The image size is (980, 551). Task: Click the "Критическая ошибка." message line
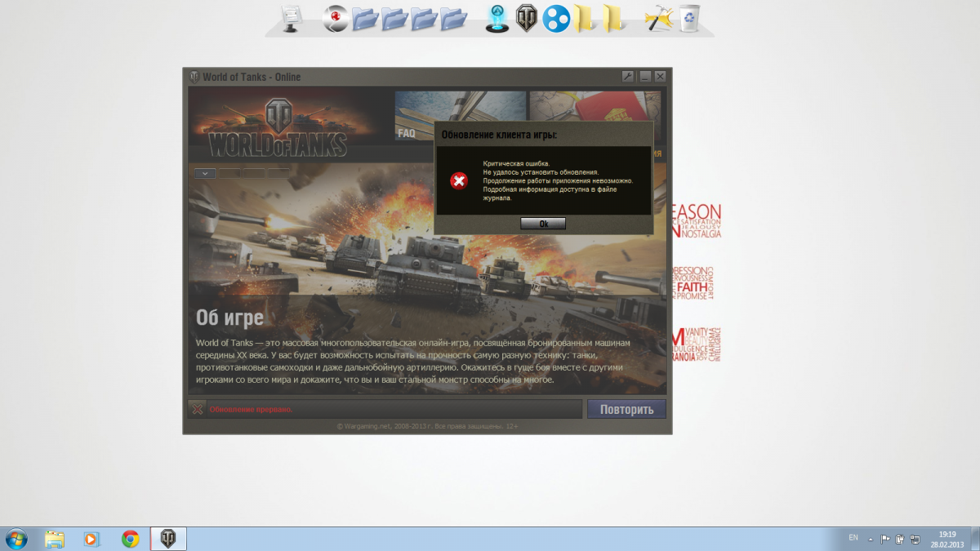click(516, 163)
